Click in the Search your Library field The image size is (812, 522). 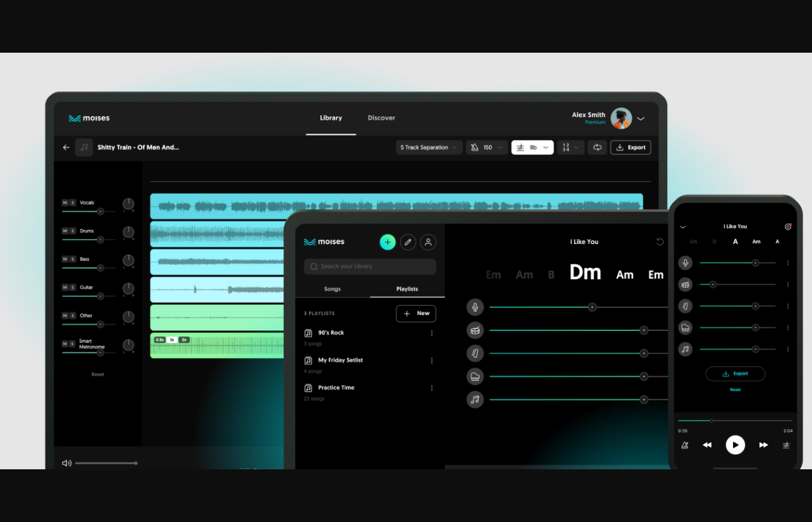[x=370, y=267]
